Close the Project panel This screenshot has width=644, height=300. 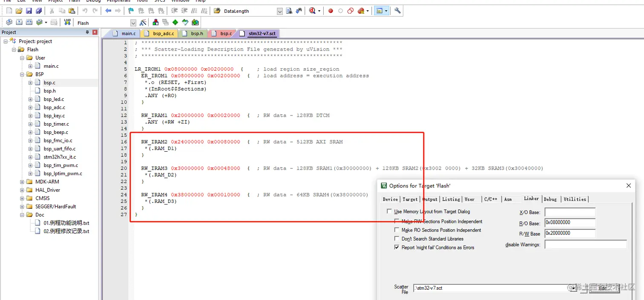click(x=95, y=32)
